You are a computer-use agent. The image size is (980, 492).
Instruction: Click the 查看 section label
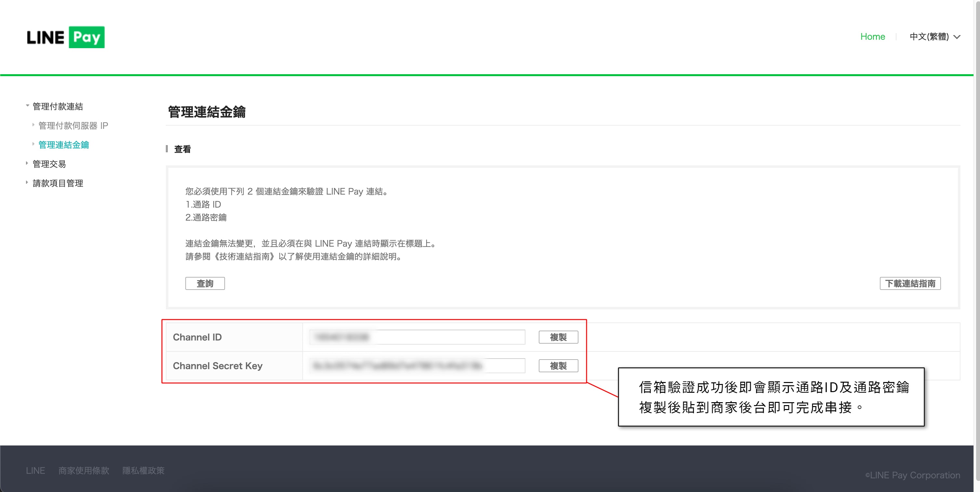click(183, 149)
